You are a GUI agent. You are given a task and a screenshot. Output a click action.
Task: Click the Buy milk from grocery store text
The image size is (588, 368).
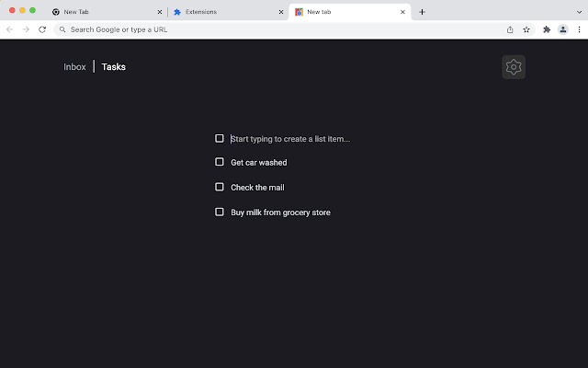pos(280,213)
